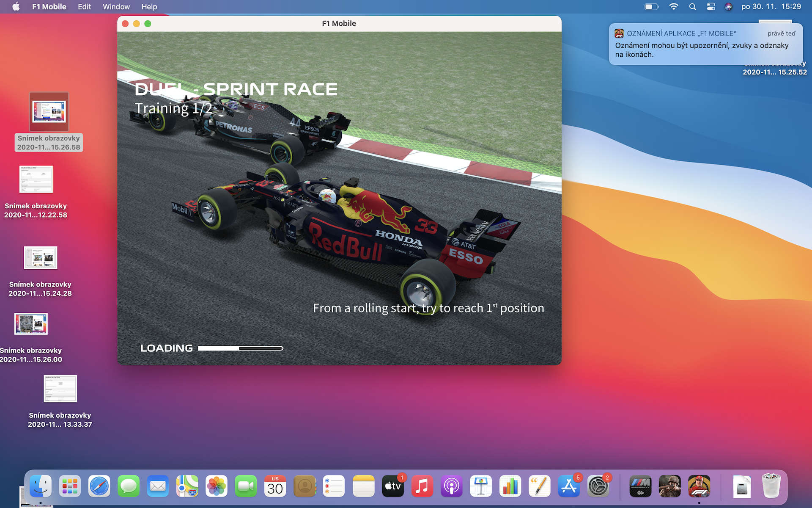Open App Store from the dock

[x=568, y=486]
